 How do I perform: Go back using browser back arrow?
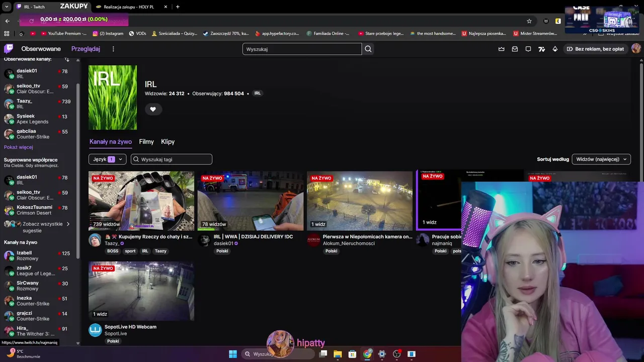click(7, 21)
